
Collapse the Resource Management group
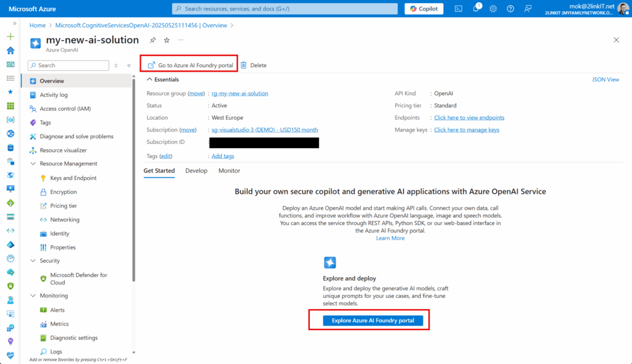tap(33, 163)
